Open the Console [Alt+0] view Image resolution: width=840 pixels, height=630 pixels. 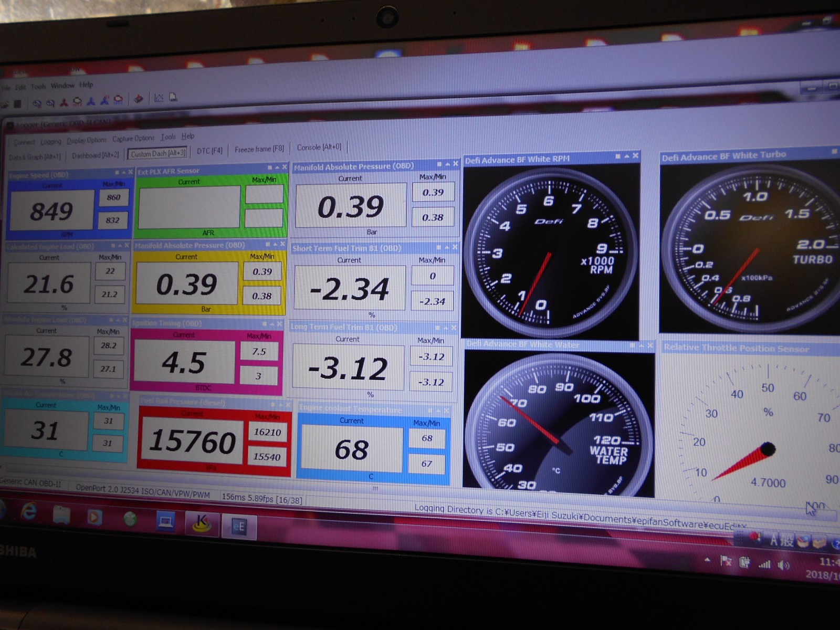point(319,147)
